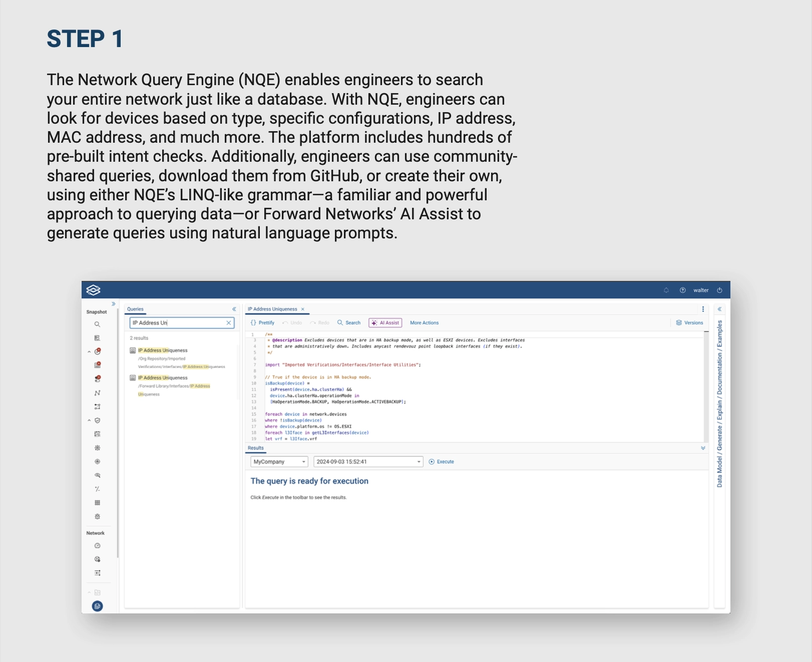Viewport: 812px width, 662px height.
Task: Collapse the Results section using the double chevron
Action: point(703,448)
